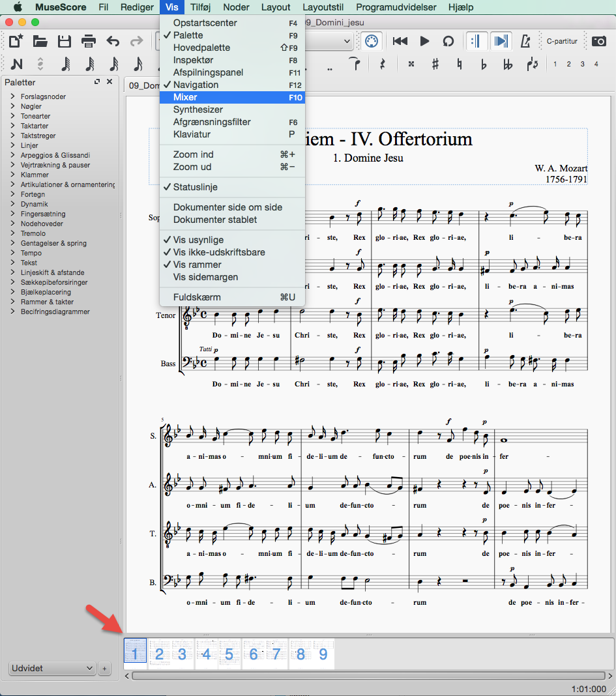Open a score via folder icon
Image resolution: width=616 pixels, height=696 pixels.
click(x=40, y=41)
